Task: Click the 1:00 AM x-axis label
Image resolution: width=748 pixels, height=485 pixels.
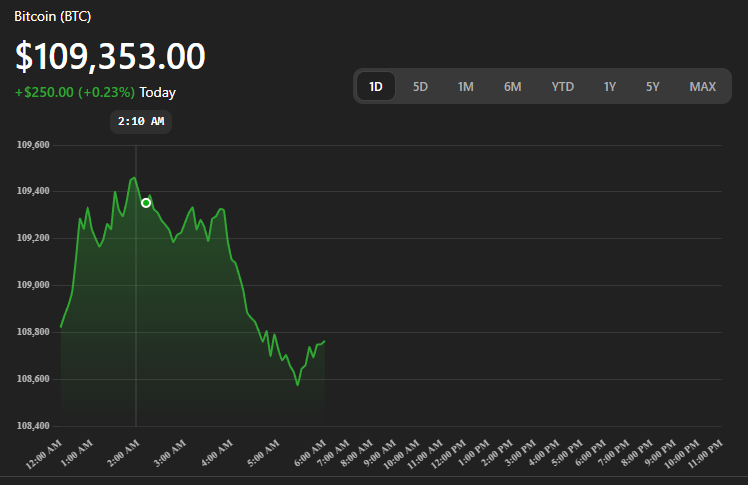Action: pos(77,454)
